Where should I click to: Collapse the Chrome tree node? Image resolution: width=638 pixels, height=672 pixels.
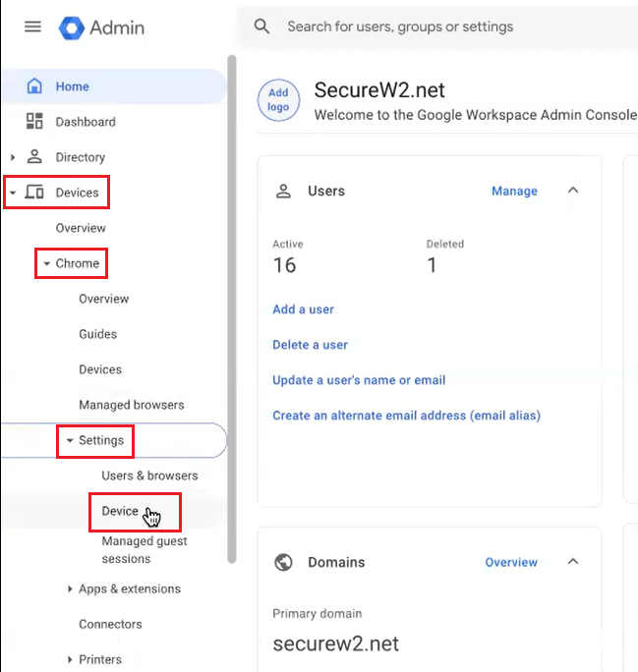(x=46, y=263)
